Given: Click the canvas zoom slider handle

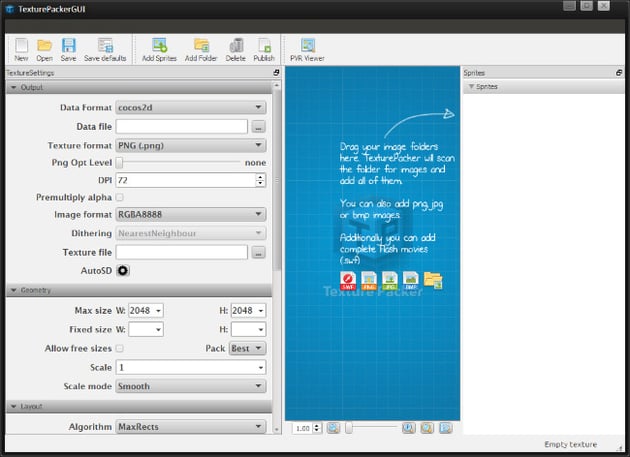Looking at the screenshot, I should click(349, 428).
